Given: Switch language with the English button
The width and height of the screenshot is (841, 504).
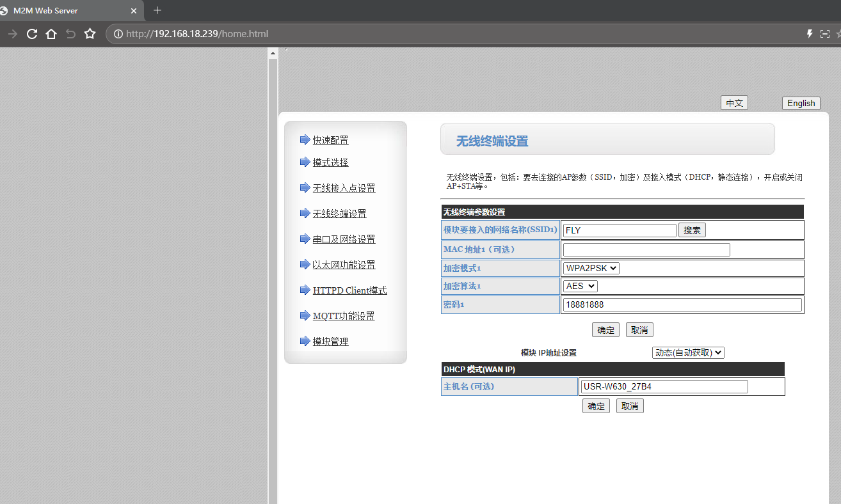Looking at the screenshot, I should click(x=801, y=103).
